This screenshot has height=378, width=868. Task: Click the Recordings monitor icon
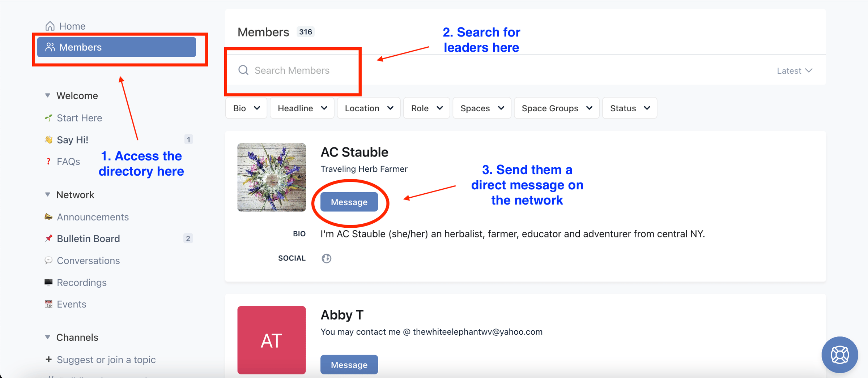(48, 282)
